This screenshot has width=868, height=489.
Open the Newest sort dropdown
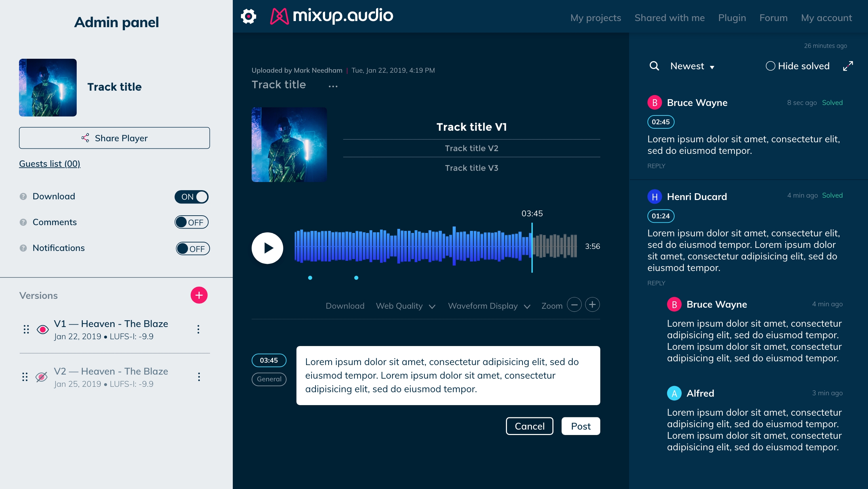point(692,66)
